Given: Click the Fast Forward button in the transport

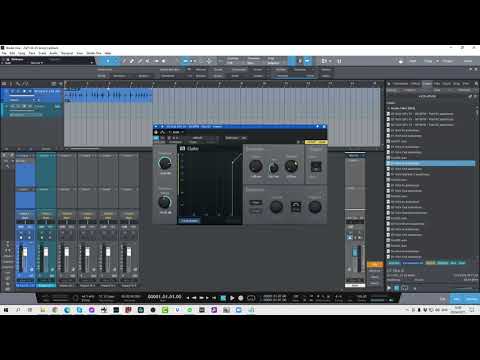Looking at the screenshot, I should (x=202, y=298).
